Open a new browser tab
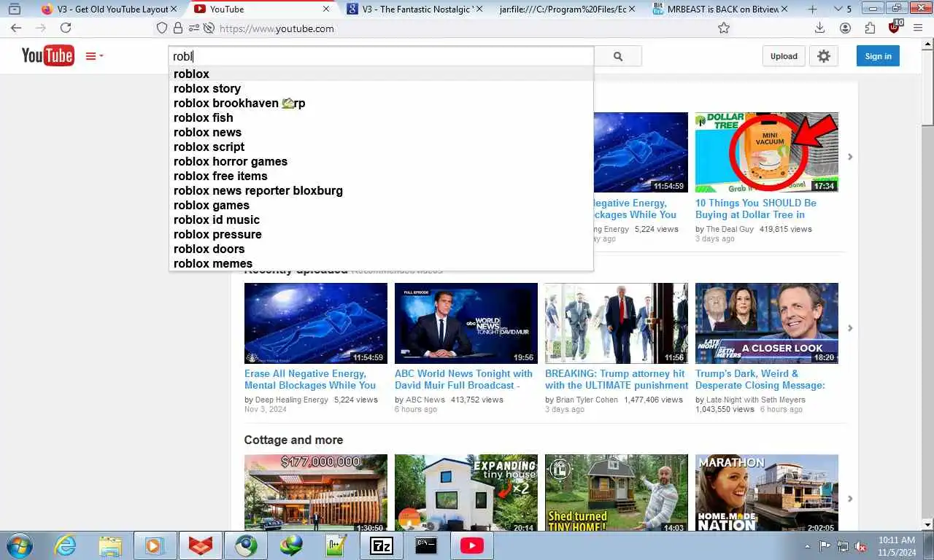934x560 pixels. click(813, 9)
